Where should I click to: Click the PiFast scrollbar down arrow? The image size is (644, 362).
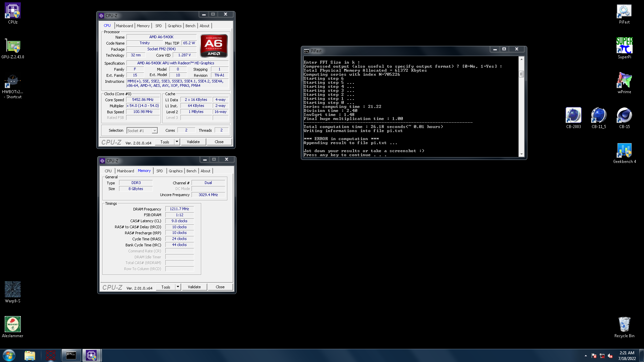click(x=521, y=154)
